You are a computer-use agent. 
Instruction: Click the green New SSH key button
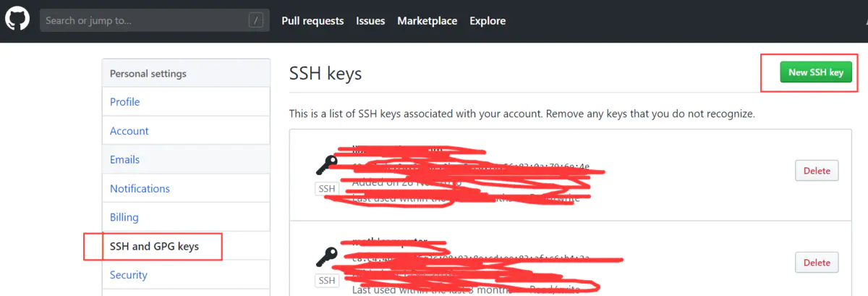tap(816, 72)
